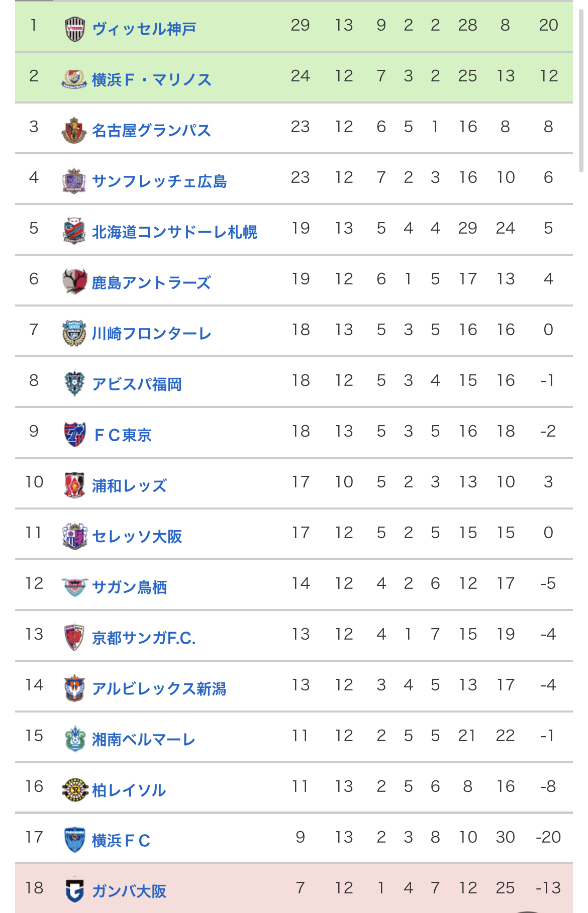Image resolution: width=588 pixels, height=913 pixels.
Task: Click the Urawa Reds crest
Action: pos(74,485)
